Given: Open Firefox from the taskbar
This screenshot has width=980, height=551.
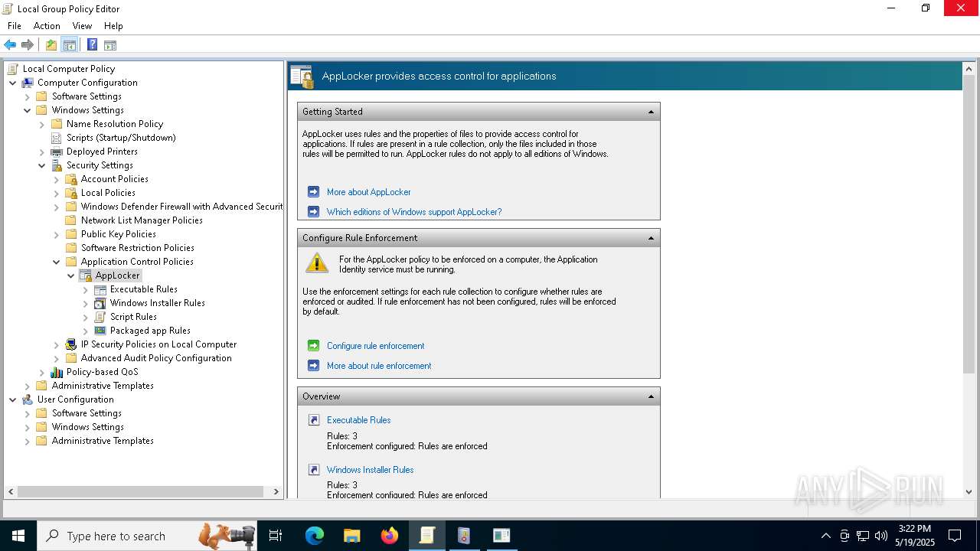Looking at the screenshot, I should (x=390, y=536).
